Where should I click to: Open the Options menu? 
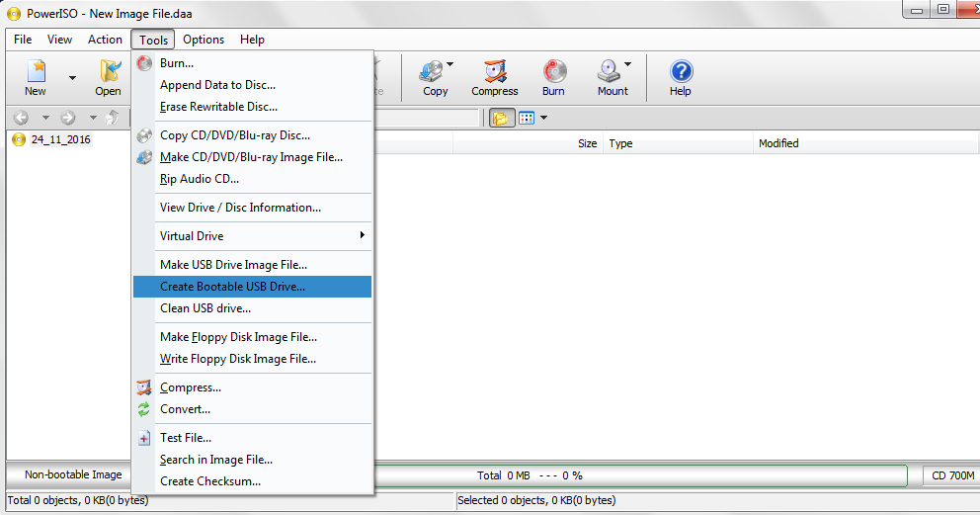click(204, 40)
